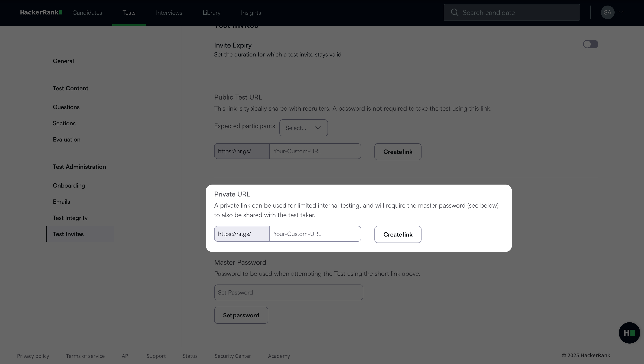Click the Set Password input field

289,292
